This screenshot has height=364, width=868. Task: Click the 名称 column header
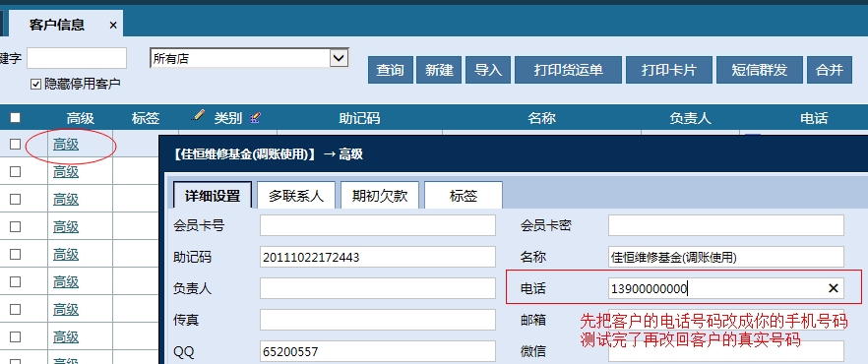coord(541,118)
